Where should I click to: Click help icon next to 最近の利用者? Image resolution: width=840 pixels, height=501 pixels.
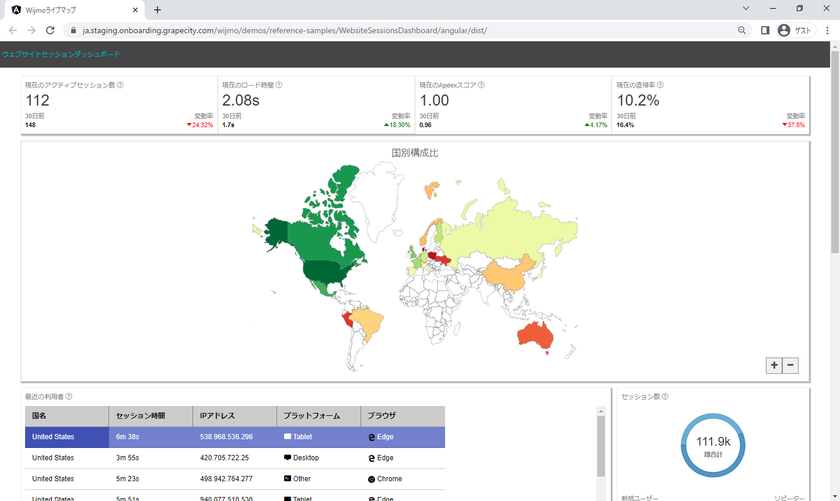tap(69, 397)
